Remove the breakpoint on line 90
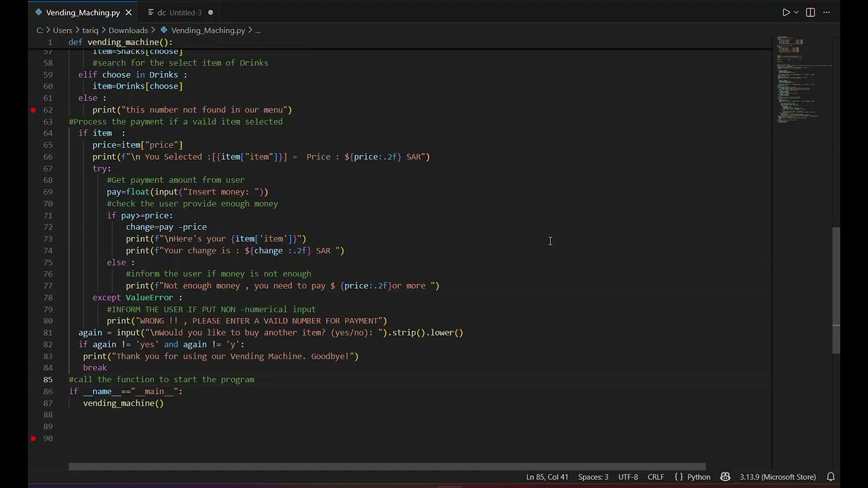Screen dimensions: 868x488 click(x=33, y=439)
